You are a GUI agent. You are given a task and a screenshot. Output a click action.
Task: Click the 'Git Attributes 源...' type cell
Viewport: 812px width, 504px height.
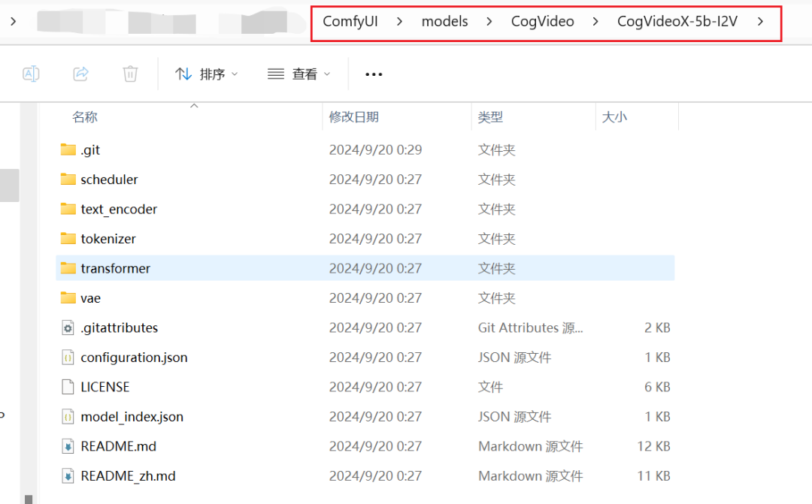(530, 327)
